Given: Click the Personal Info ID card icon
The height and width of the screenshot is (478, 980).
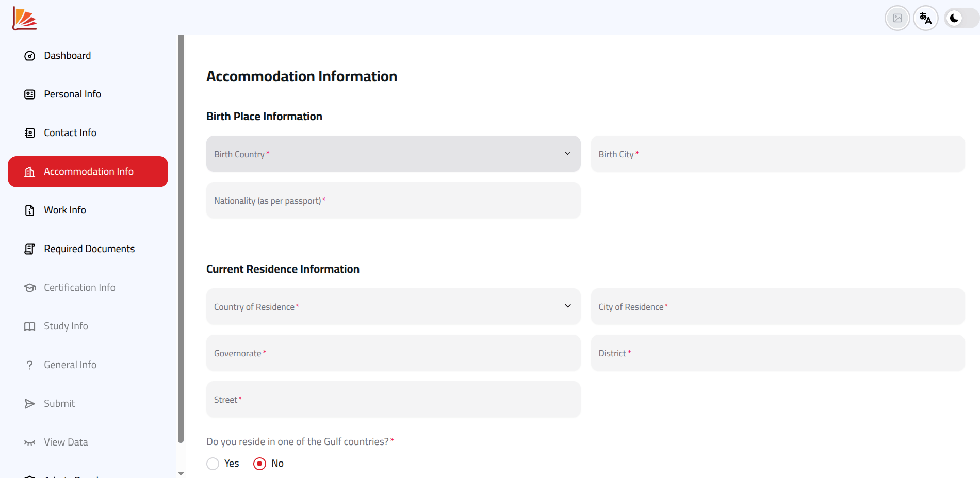Looking at the screenshot, I should (30, 94).
